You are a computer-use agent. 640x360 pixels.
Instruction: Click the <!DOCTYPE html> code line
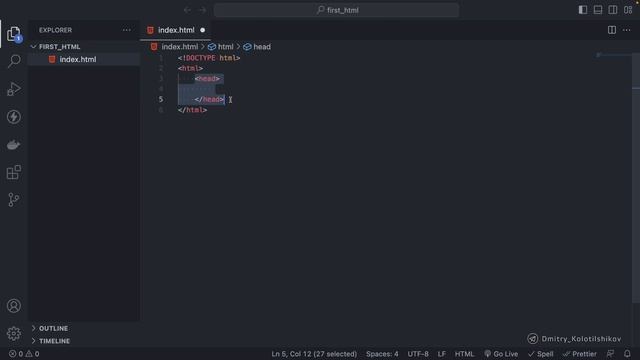(x=209, y=58)
